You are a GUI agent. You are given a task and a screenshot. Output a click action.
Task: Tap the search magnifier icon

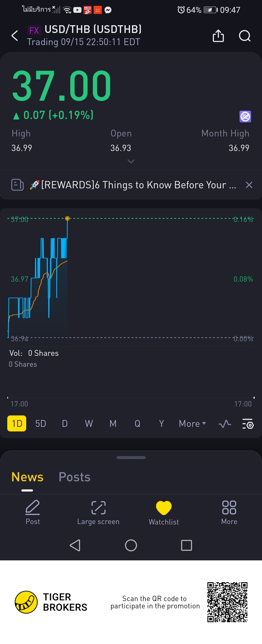[x=245, y=35]
